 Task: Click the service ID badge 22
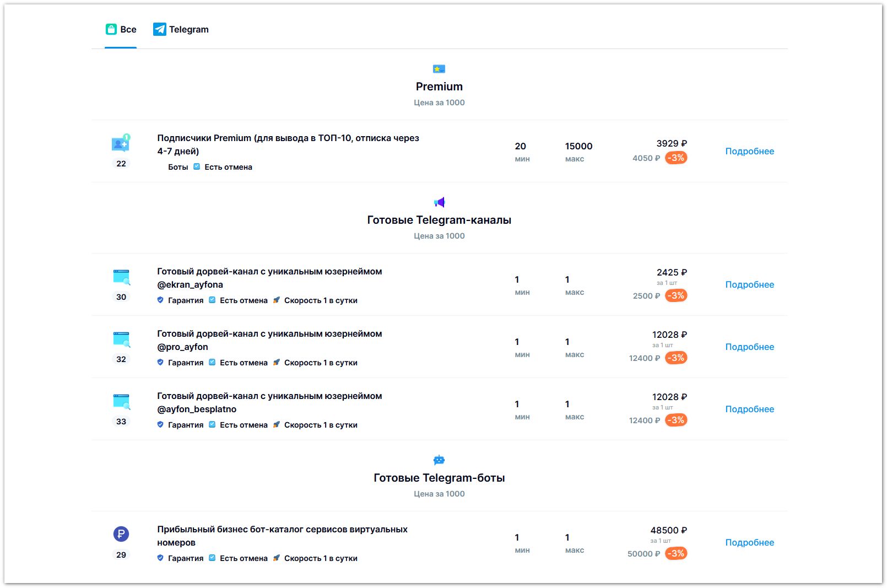(x=121, y=164)
